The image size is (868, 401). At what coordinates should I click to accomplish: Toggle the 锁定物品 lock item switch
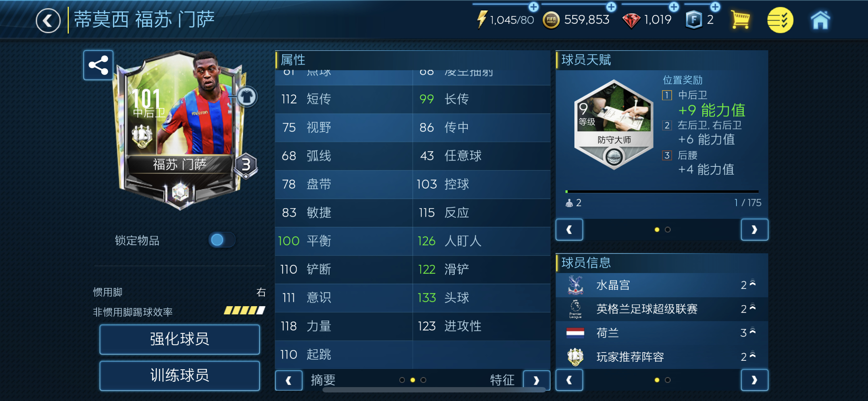(x=222, y=240)
